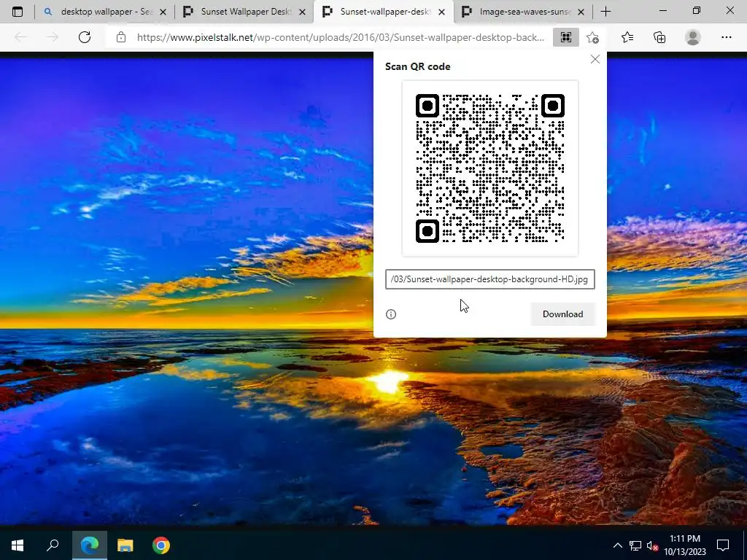View site information lock icon
Screen dimensions: 747x560
click(x=121, y=37)
